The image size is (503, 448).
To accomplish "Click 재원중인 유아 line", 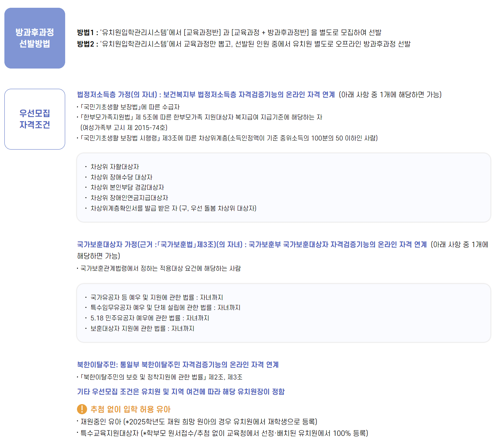I will pyautogui.click(x=197, y=422).
